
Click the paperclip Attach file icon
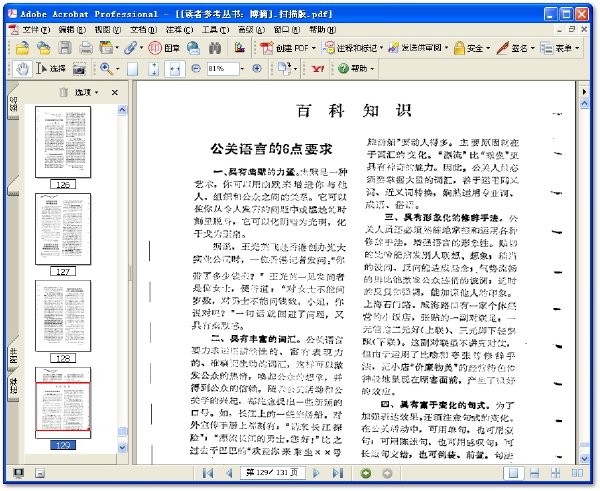click(x=131, y=48)
